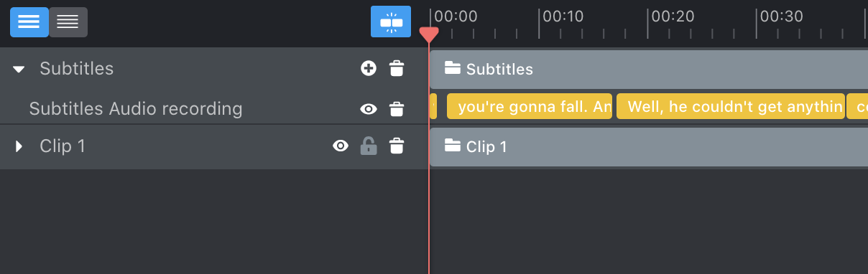The image size is (868, 274).
Task: Collapse the Subtitles track group
Action: coord(19,70)
